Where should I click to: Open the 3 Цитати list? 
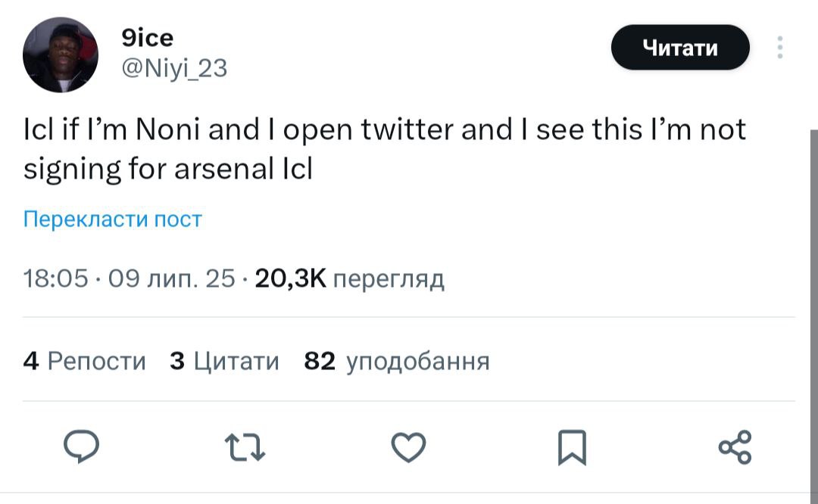point(224,361)
